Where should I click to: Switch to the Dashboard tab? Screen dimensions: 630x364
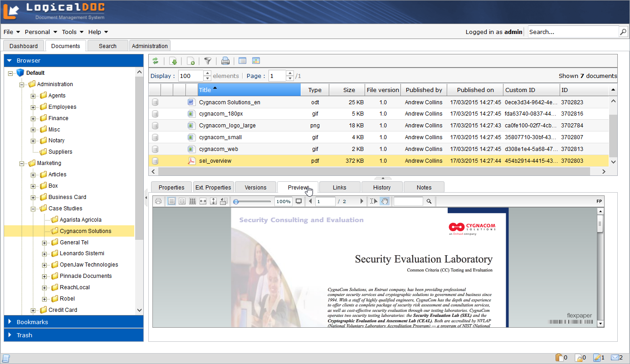pyautogui.click(x=24, y=46)
